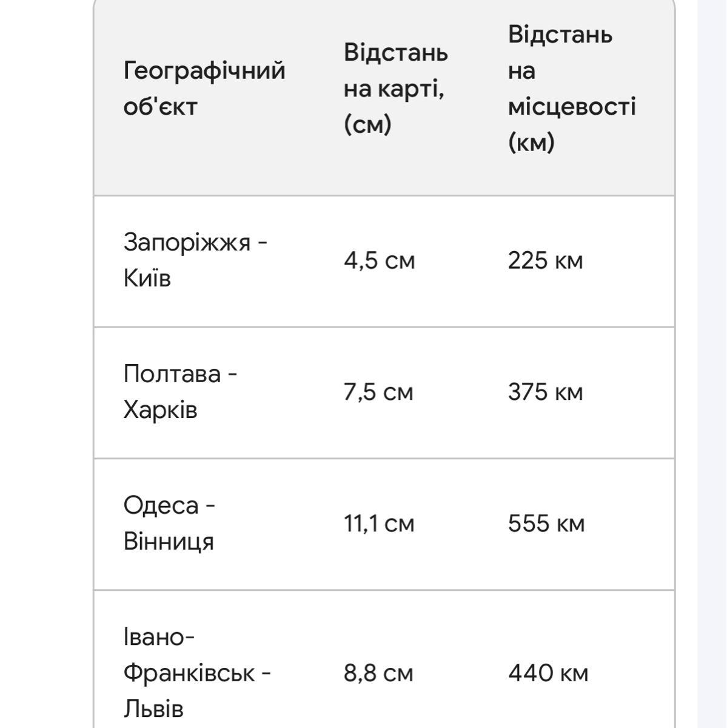This screenshot has height=728, width=727.
Task: Click the word 'Харків' in the table
Action: [160, 410]
